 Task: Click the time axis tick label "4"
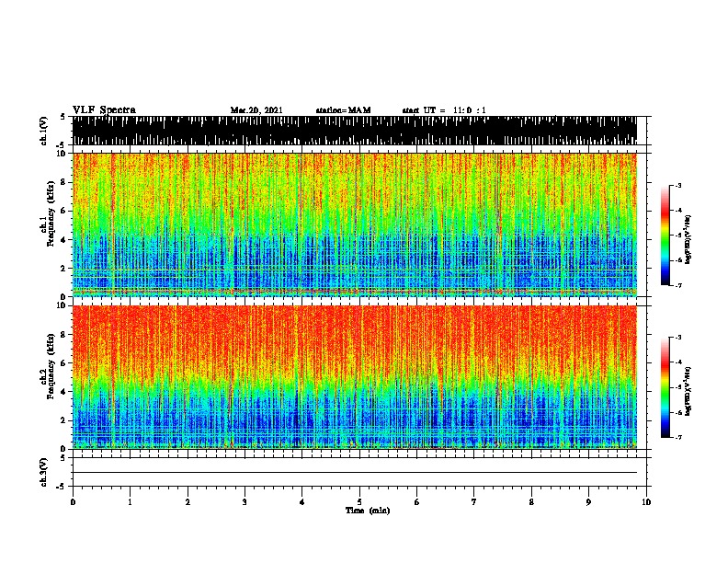tap(302, 502)
